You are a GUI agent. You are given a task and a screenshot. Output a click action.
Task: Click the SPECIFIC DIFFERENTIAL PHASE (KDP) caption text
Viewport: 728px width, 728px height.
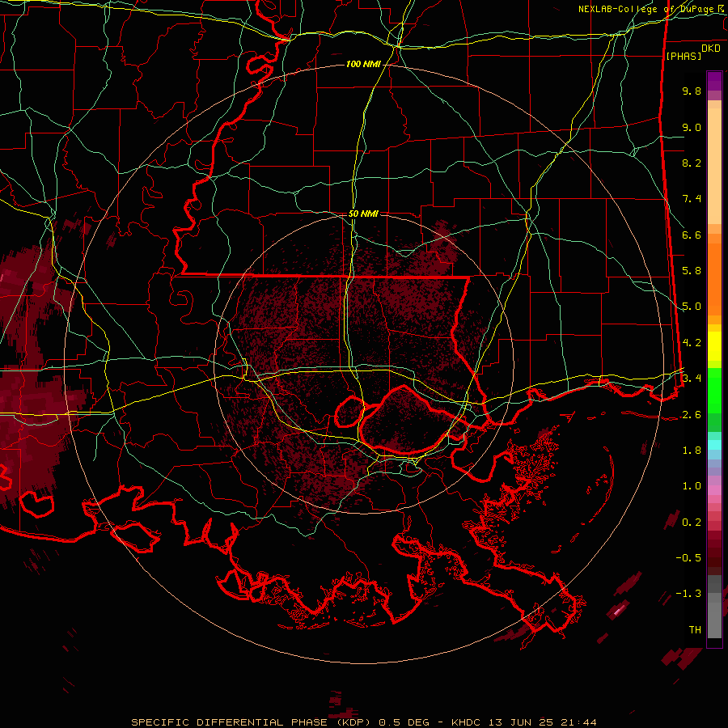coord(252,722)
